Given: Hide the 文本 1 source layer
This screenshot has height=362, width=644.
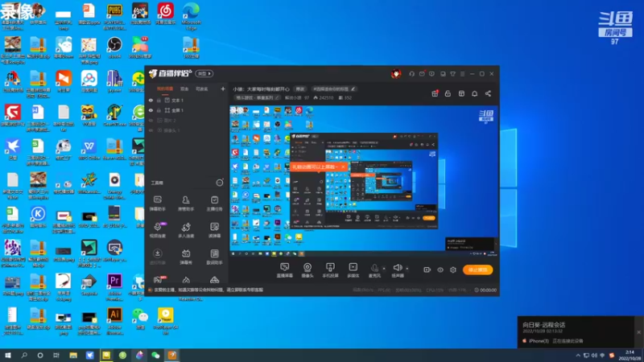Looking at the screenshot, I should point(151,100).
